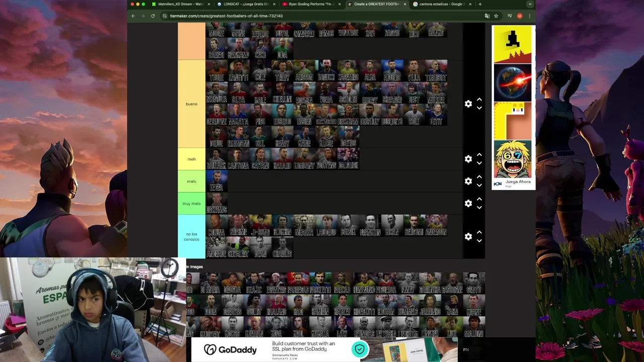644x362 pixels.
Task: Bookmark this page with the star icon
Action: coord(496,16)
